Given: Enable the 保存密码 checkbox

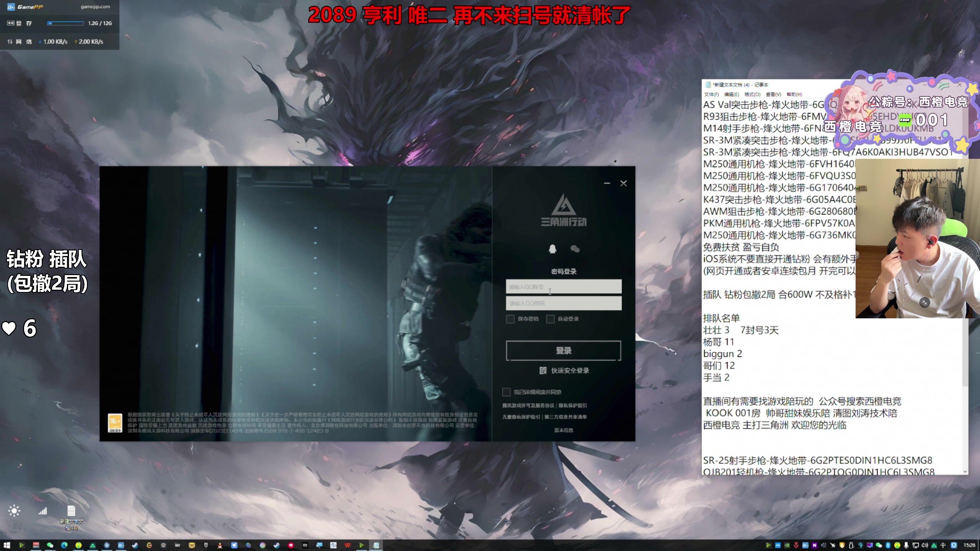Looking at the screenshot, I should click(x=510, y=319).
